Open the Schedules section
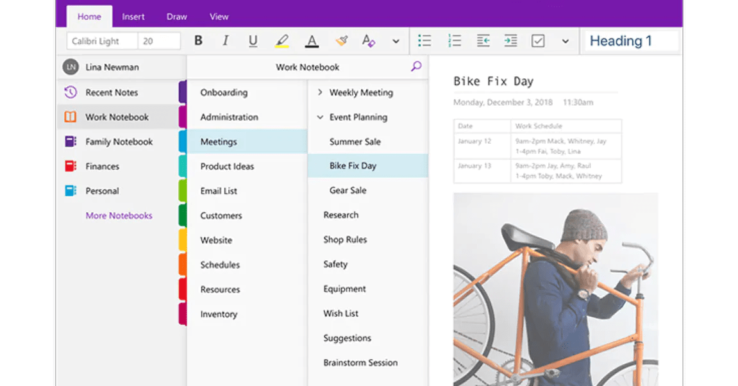Image resolution: width=738 pixels, height=386 pixels. tap(247, 265)
